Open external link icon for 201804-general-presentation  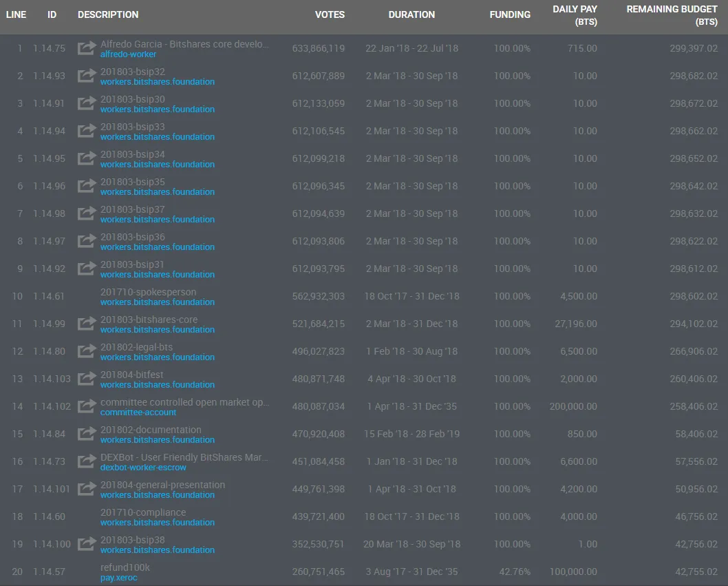(x=87, y=488)
